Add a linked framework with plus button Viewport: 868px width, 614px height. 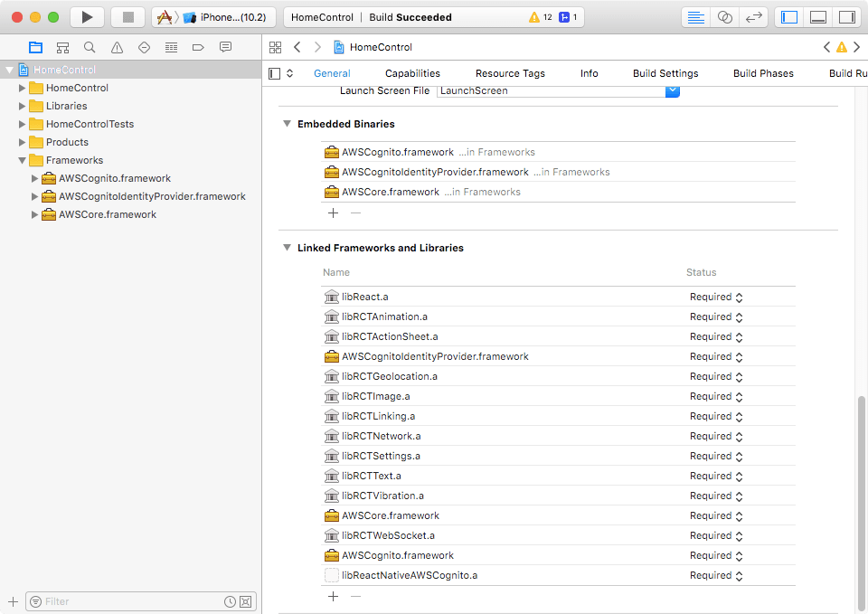coord(334,596)
